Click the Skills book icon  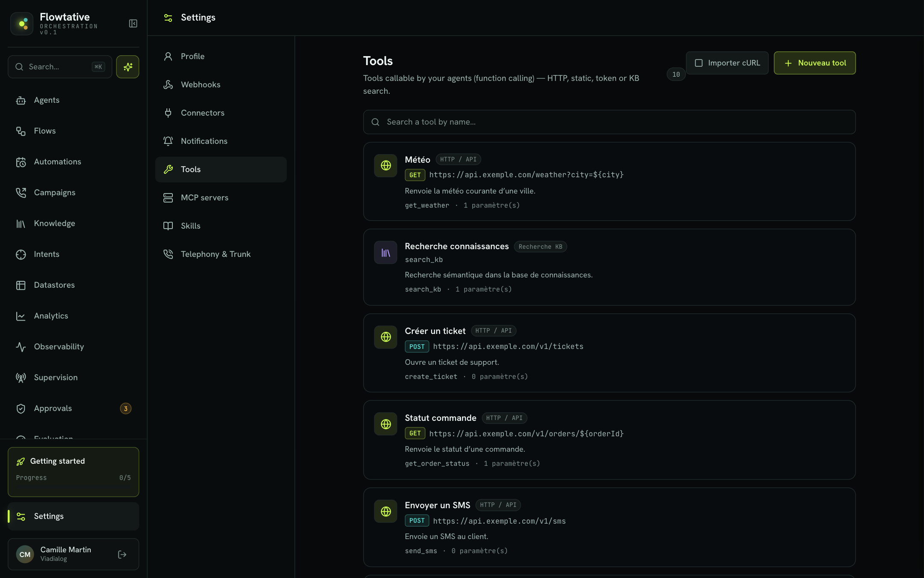[x=168, y=226]
